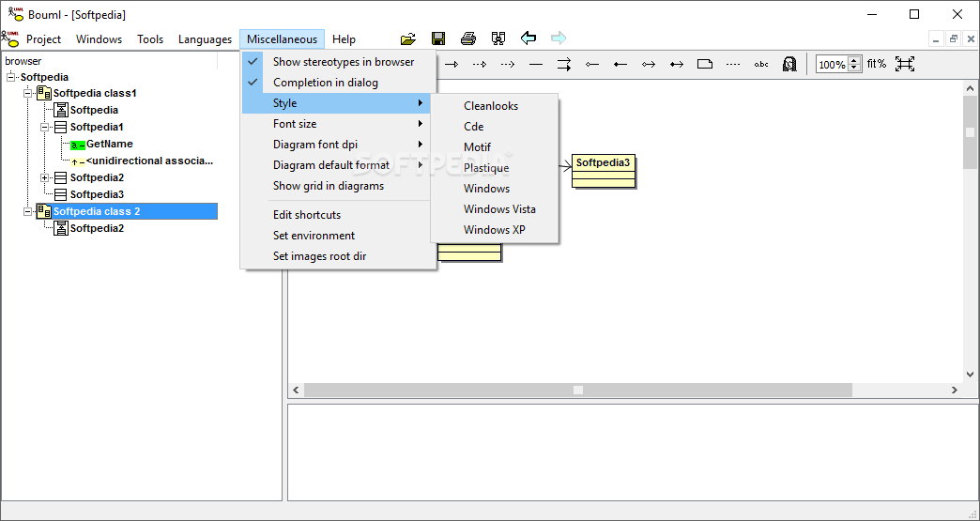The width and height of the screenshot is (980, 521).
Task: Collapse the Softpedia root tree node
Action: pyautogui.click(x=10, y=77)
